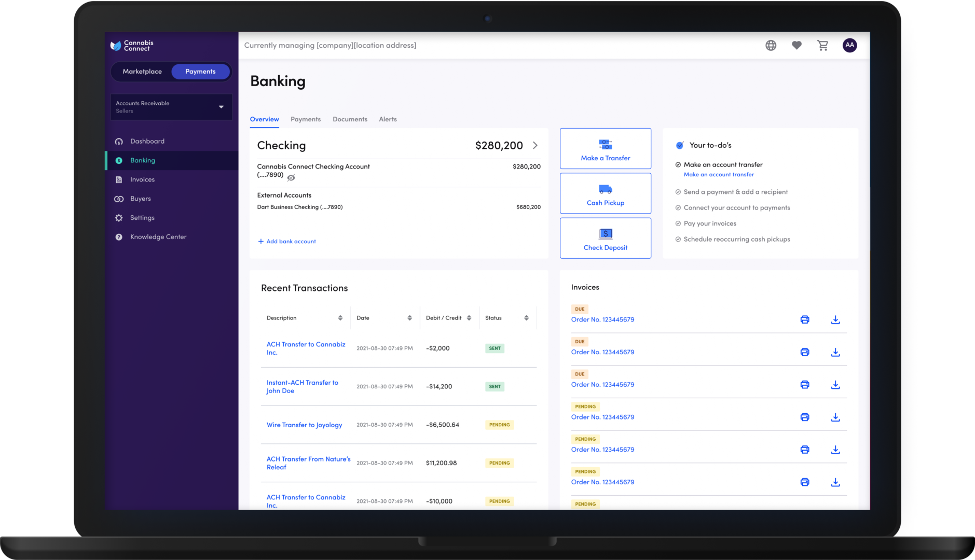
Task: Open the Accounts Receivable dropdown
Action: point(171,107)
